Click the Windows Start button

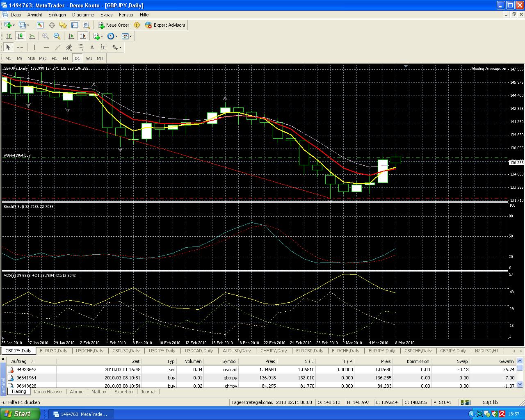click(21, 414)
